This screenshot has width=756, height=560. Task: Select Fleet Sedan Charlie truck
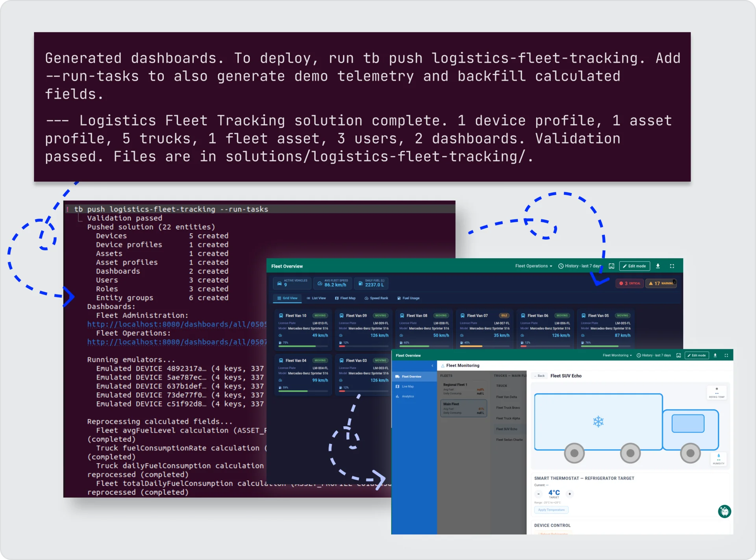pos(510,440)
